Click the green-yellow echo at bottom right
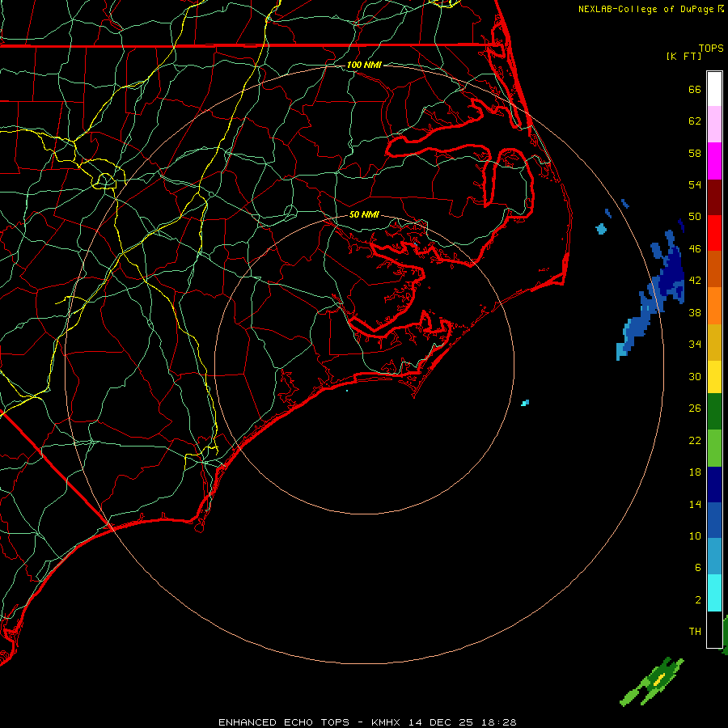The height and width of the screenshot is (728, 728). click(x=652, y=683)
